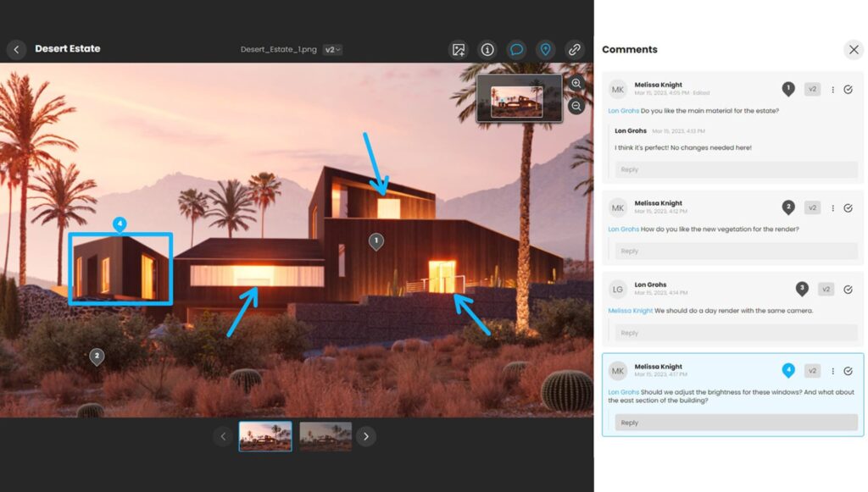Toggle the comments panel speech bubble icon
The image size is (868, 492).
coord(516,50)
